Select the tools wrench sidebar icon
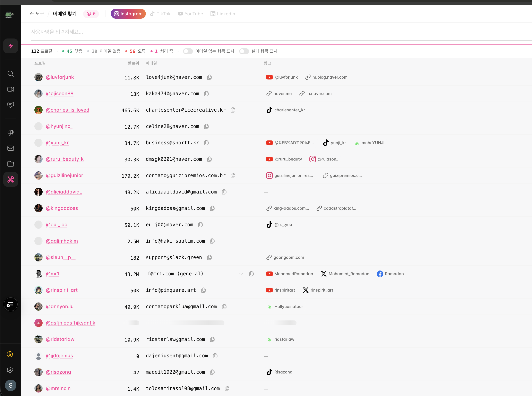 [11, 179]
